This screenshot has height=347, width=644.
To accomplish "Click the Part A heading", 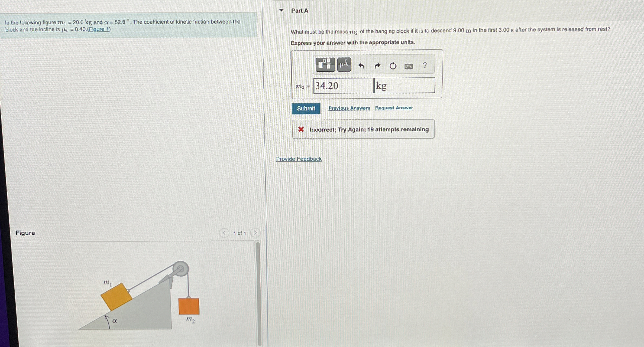I will (300, 11).
